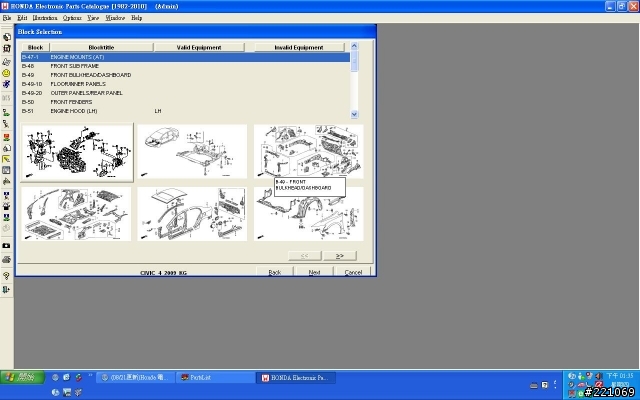Image resolution: width=640 pixels, height=400 pixels.
Task: Click the yellow highlighted toolbar icon
Action: tap(6, 159)
